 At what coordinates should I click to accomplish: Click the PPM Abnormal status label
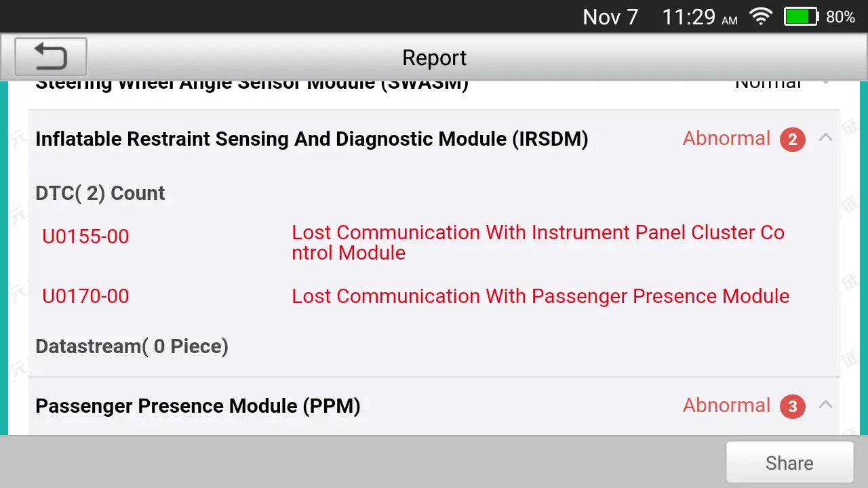click(x=726, y=405)
